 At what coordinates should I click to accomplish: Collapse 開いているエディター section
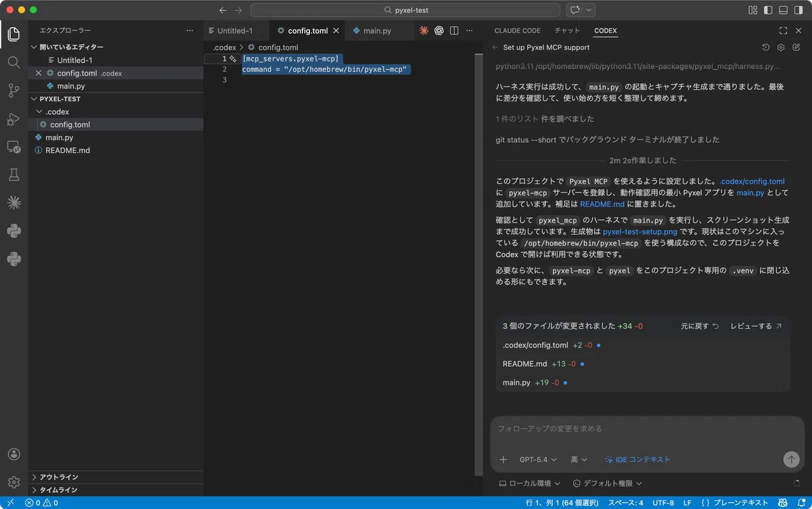pyautogui.click(x=116, y=47)
